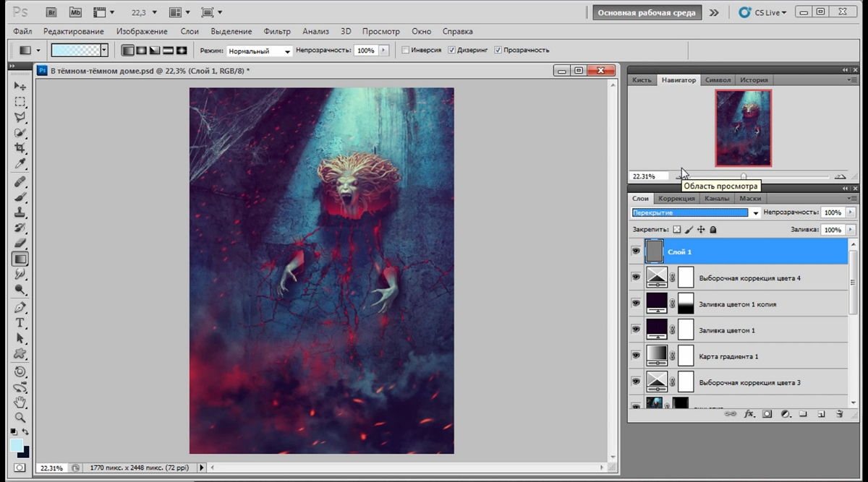The image size is (868, 482).
Task: Create a new layer group
Action: click(804, 414)
